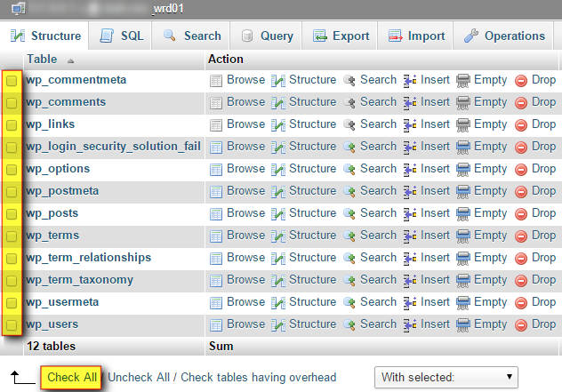The width and height of the screenshot is (562, 392).
Task: Click the Check All link
Action: pyautogui.click(x=72, y=377)
